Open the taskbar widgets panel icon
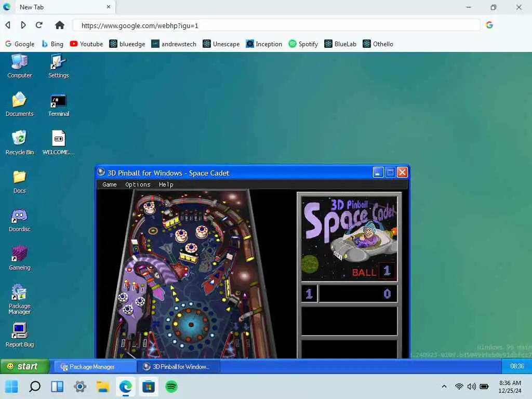 (x=57, y=387)
